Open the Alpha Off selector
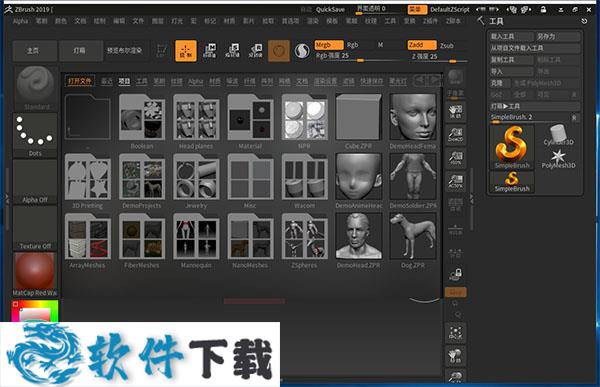The image size is (600, 387). [x=35, y=182]
